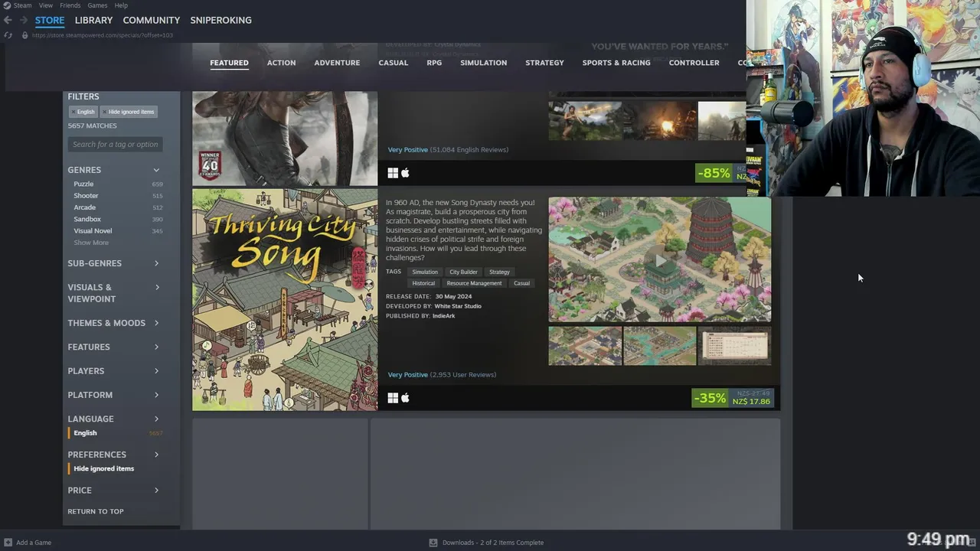The image size is (980, 551).
Task: Click Apple icon on Thriving City card
Action: click(x=406, y=398)
